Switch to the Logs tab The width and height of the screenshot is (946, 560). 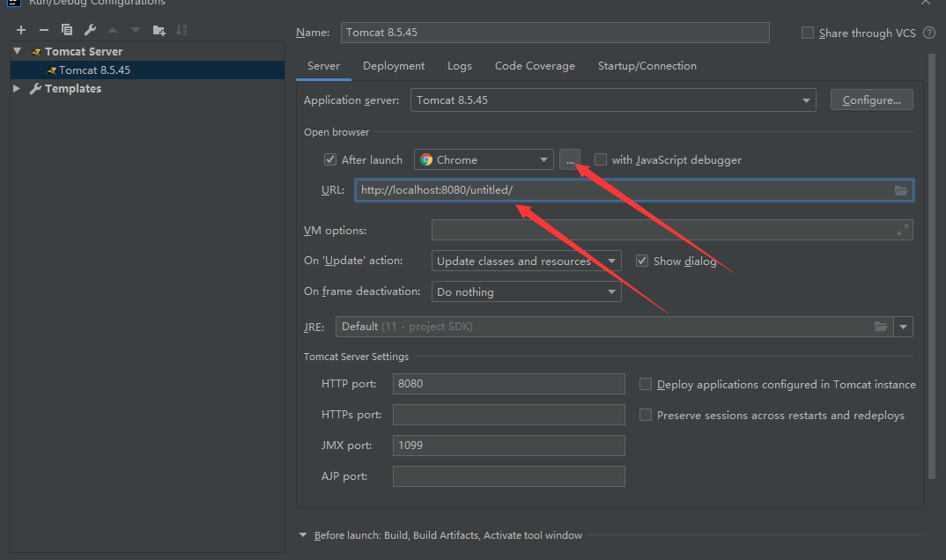(459, 66)
